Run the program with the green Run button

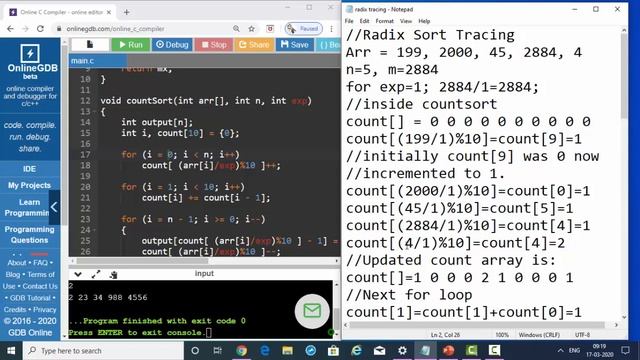coord(131,44)
